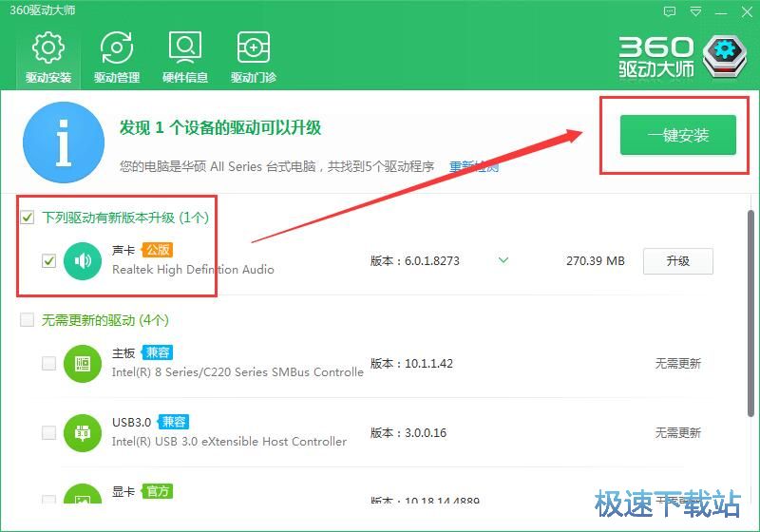
Task: Click the 公版 tag on 声卡
Action: (x=158, y=250)
